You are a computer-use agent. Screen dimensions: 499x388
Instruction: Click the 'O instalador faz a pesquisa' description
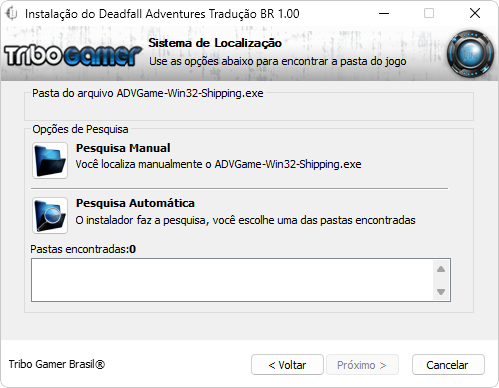click(x=245, y=220)
